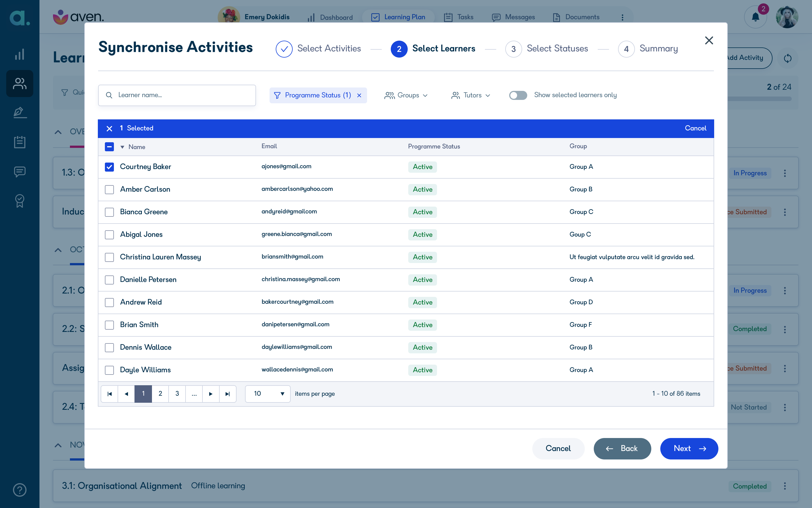Open options menu for Induction Submitted activity
Image resolution: width=812 pixels, height=508 pixels.
click(785, 212)
